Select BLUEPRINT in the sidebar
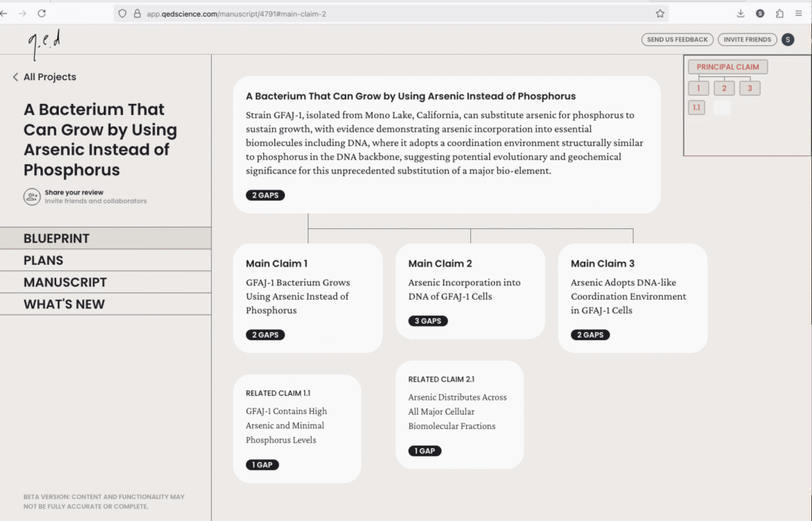The width and height of the screenshot is (812, 521). pos(57,238)
